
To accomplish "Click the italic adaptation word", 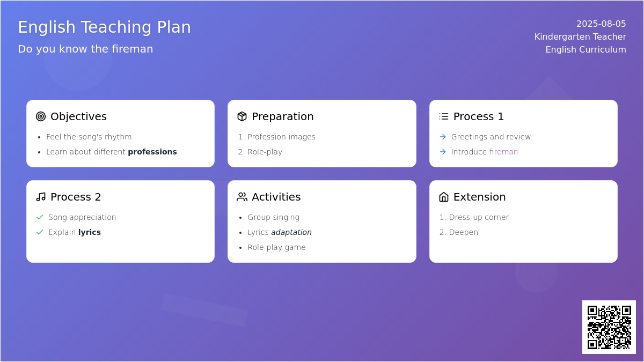I will [291, 232].
